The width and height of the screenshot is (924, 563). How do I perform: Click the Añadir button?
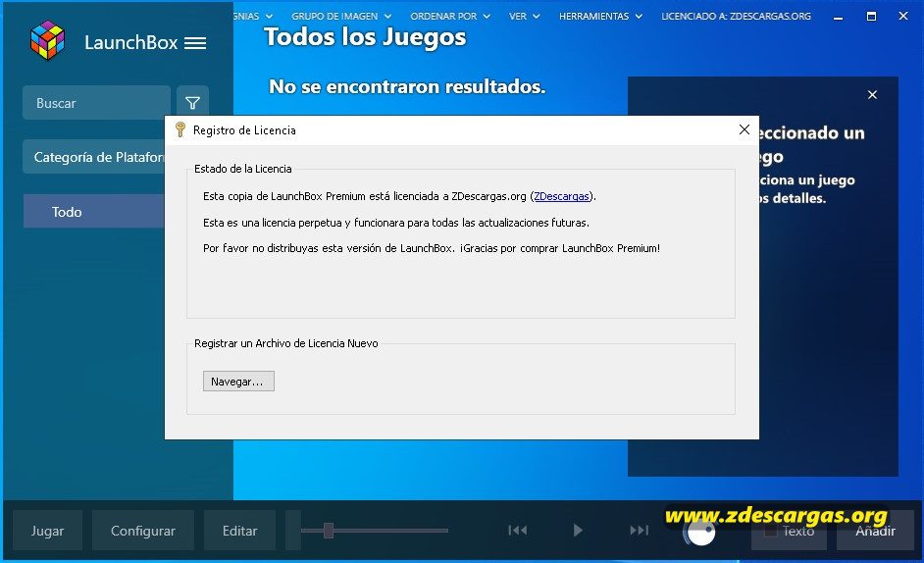[x=875, y=531]
